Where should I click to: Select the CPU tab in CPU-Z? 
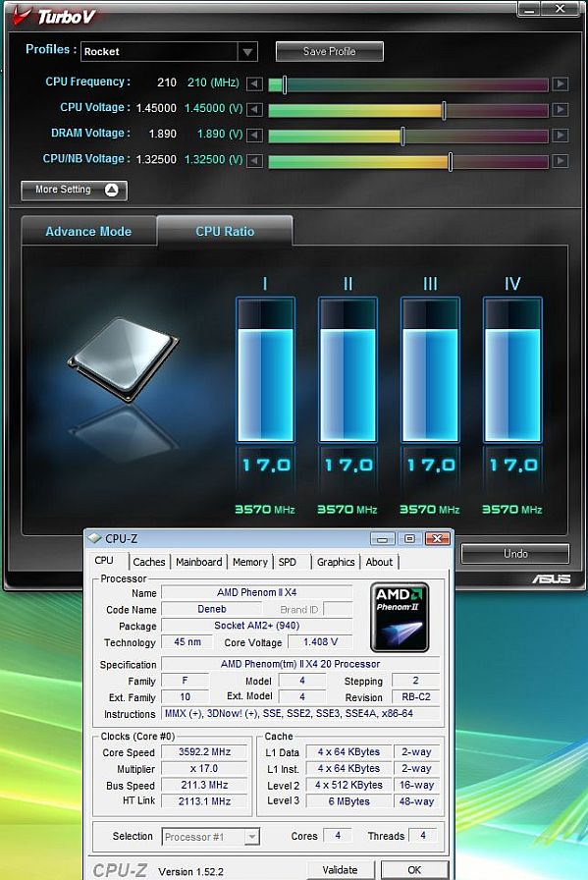104,561
